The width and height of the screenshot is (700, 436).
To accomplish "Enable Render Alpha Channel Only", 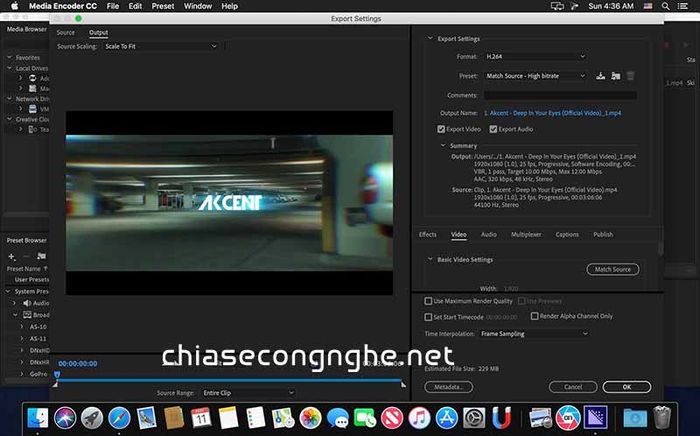I will click(534, 316).
